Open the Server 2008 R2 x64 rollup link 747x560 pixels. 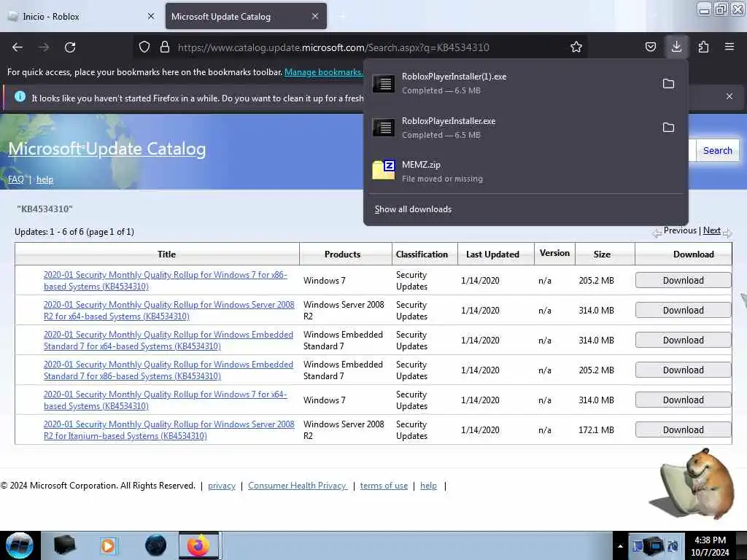point(169,311)
